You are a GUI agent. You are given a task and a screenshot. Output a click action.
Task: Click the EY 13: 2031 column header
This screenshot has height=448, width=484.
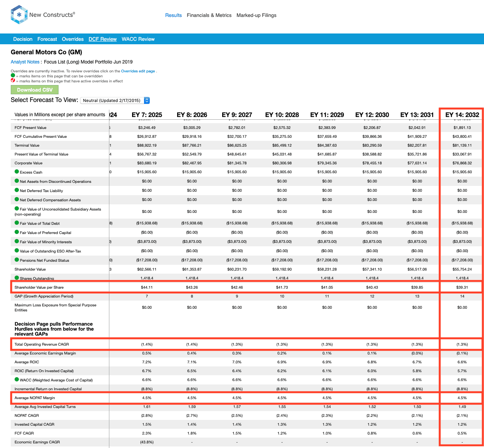(x=417, y=115)
